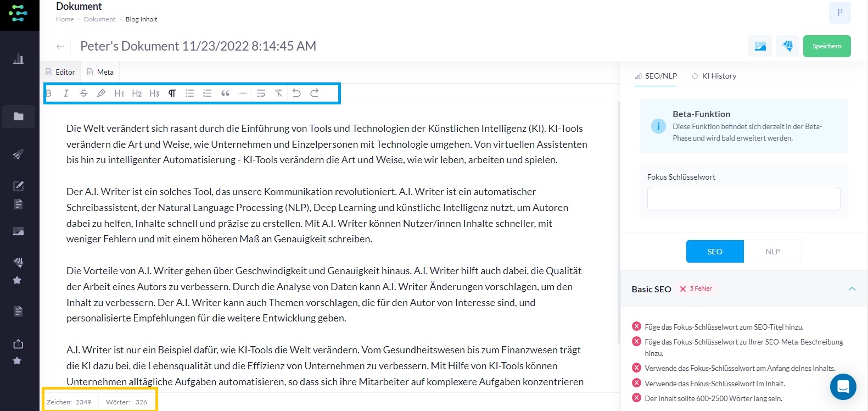Insert a bulleted list
Image resolution: width=868 pixels, height=411 pixels.
coord(189,93)
